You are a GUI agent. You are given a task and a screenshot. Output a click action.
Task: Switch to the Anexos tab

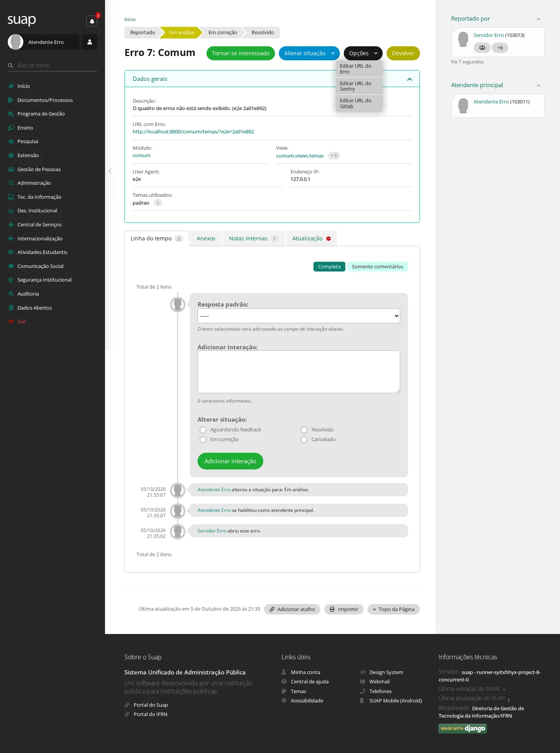point(206,238)
